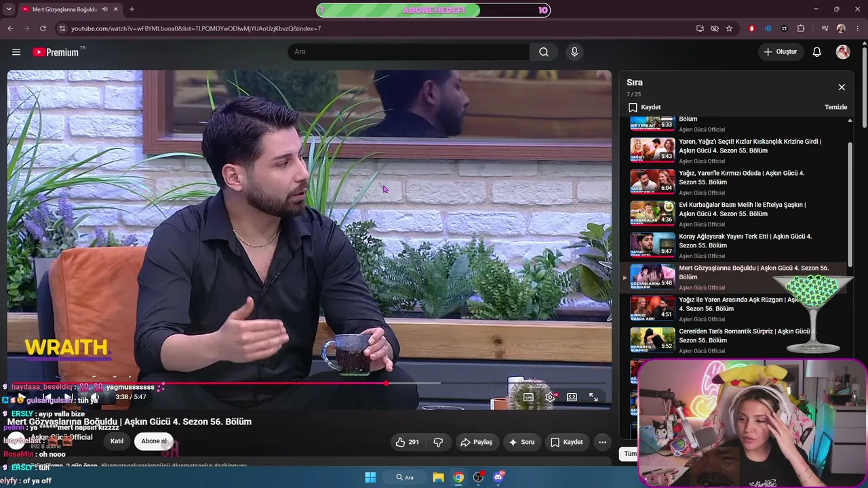Focus the YouTube Ara search field

coord(408,52)
